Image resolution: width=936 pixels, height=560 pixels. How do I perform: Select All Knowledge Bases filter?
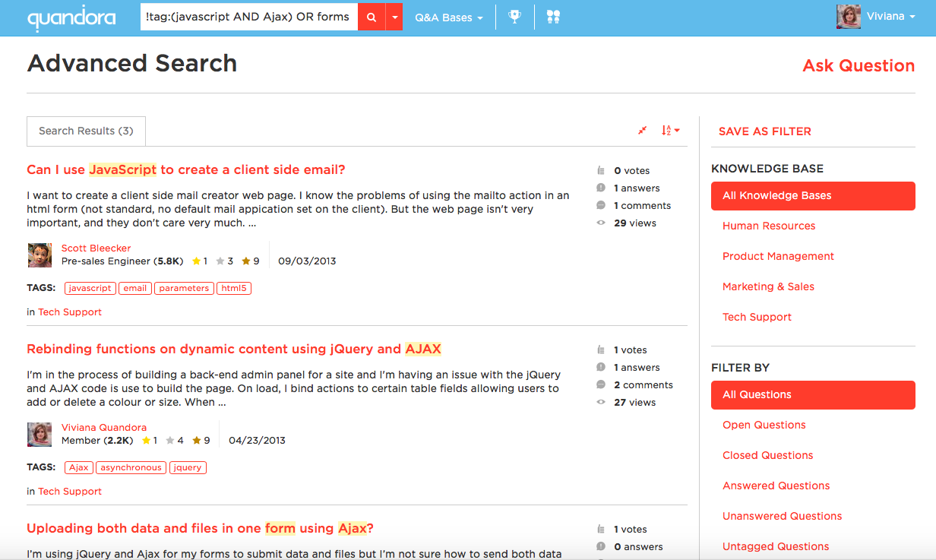pyautogui.click(x=813, y=196)
